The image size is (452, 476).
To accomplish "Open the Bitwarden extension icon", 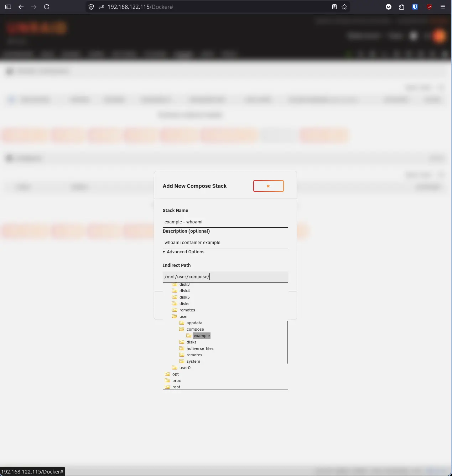I will [415, 7].
